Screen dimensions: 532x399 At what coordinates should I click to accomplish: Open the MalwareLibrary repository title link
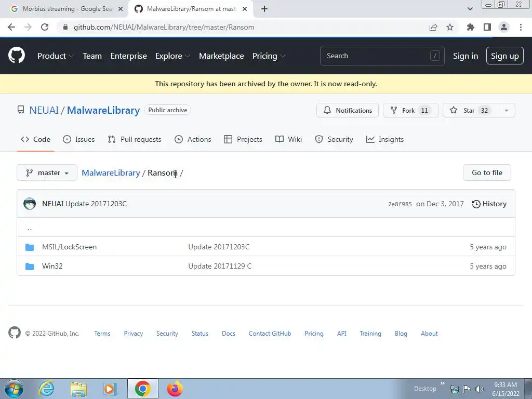[x=103, y=110]
